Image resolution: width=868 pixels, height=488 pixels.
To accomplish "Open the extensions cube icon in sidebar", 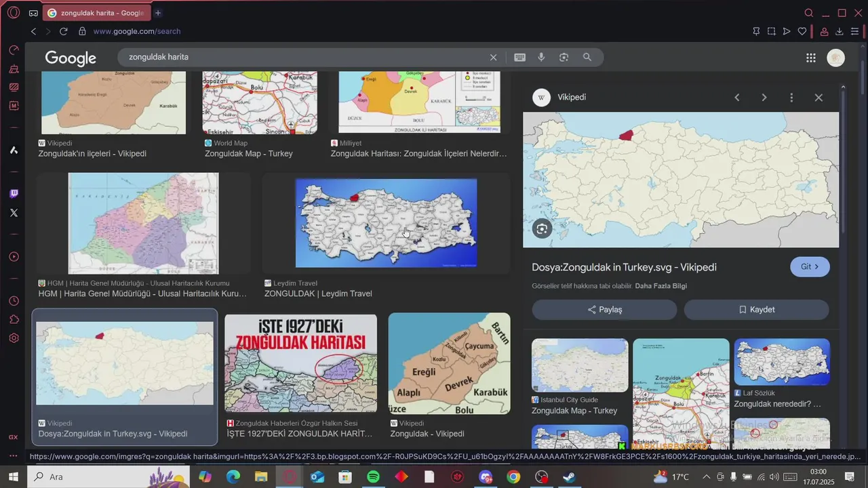I will click(14, 319).
